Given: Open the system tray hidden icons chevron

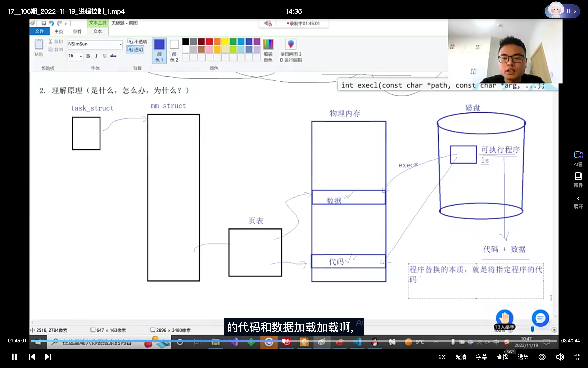Looking at the screenshot, I should (x=436, y=342).
